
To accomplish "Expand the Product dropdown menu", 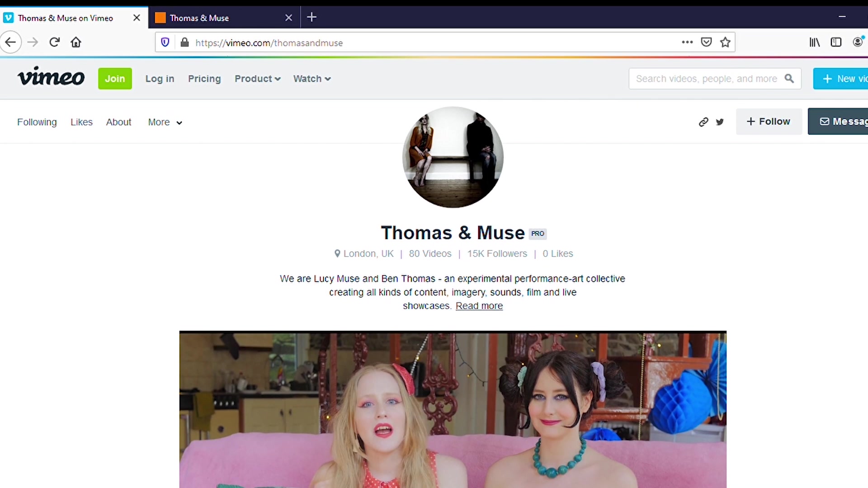I will [258, 79].
